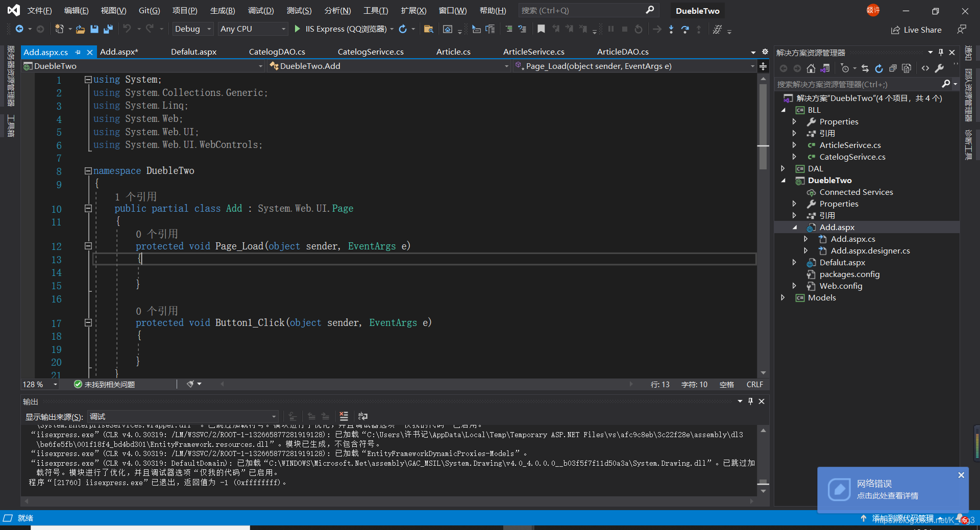Click the feedback icon beside Live Share
Screen dimensions: 980x530
(x=962, y=30)
